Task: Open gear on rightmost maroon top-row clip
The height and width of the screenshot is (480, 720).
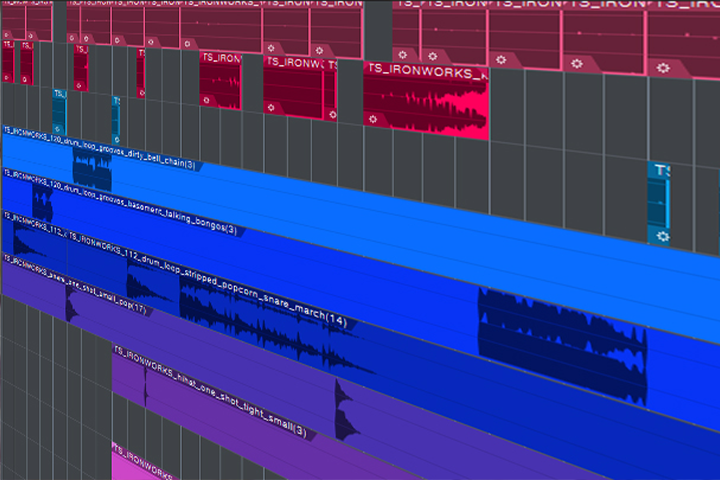Action: coord(663,68)
